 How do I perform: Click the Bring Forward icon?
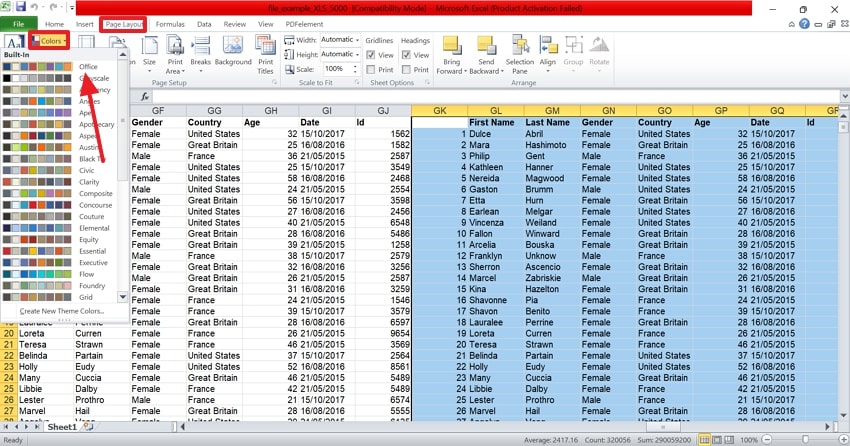tap(452, 46)
